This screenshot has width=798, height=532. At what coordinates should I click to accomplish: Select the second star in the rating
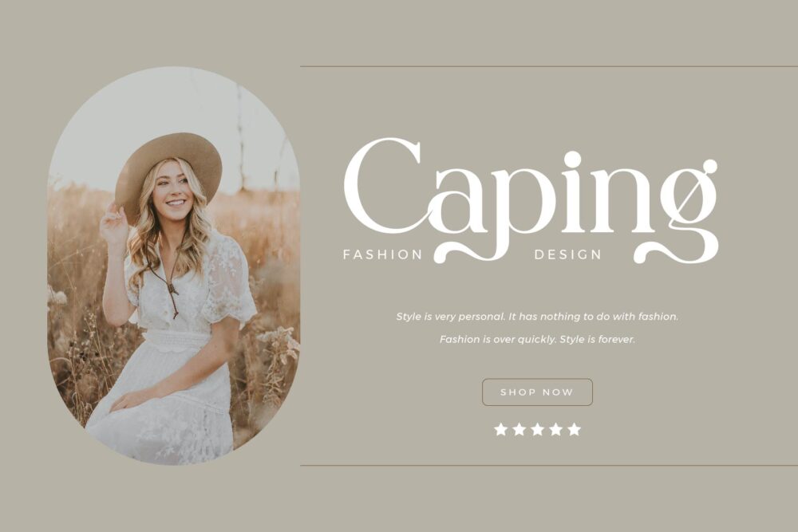pyautogui.click(x=519, y=429)
